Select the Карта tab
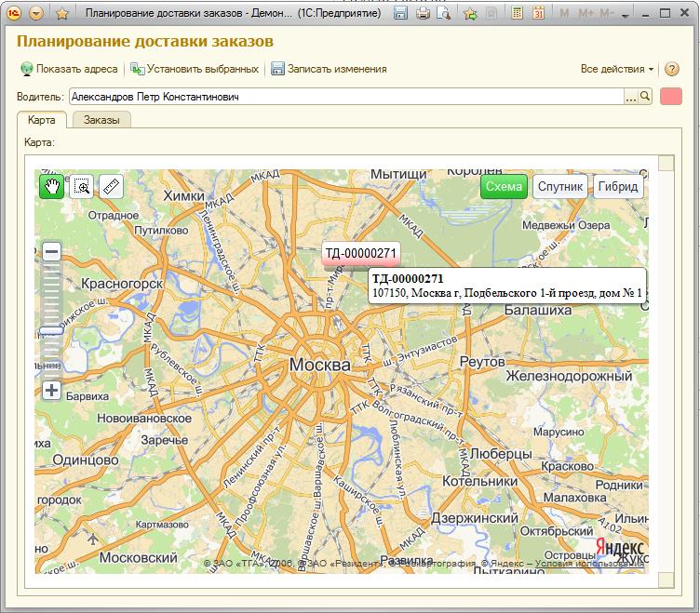 point(41,120)
